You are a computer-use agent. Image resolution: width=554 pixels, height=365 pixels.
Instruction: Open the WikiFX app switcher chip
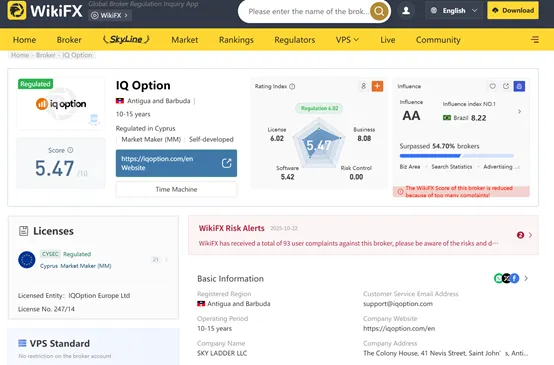click(x=110, y=15)
